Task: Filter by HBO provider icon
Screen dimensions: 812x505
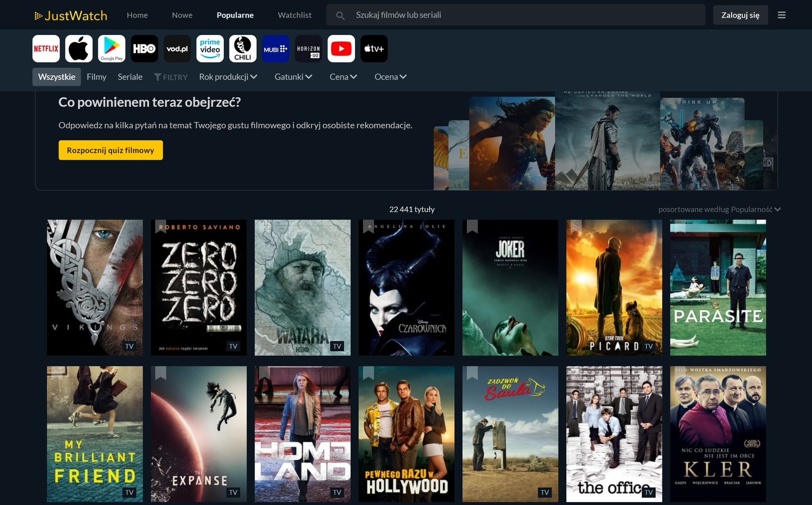Action: click(144, 49)
